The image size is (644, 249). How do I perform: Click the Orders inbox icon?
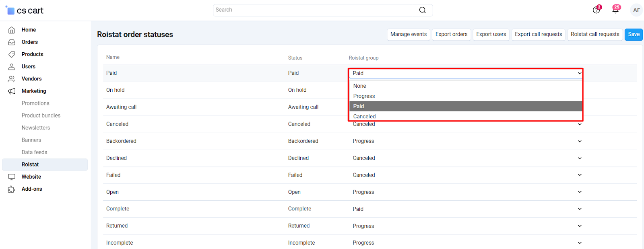coord(12,42)
